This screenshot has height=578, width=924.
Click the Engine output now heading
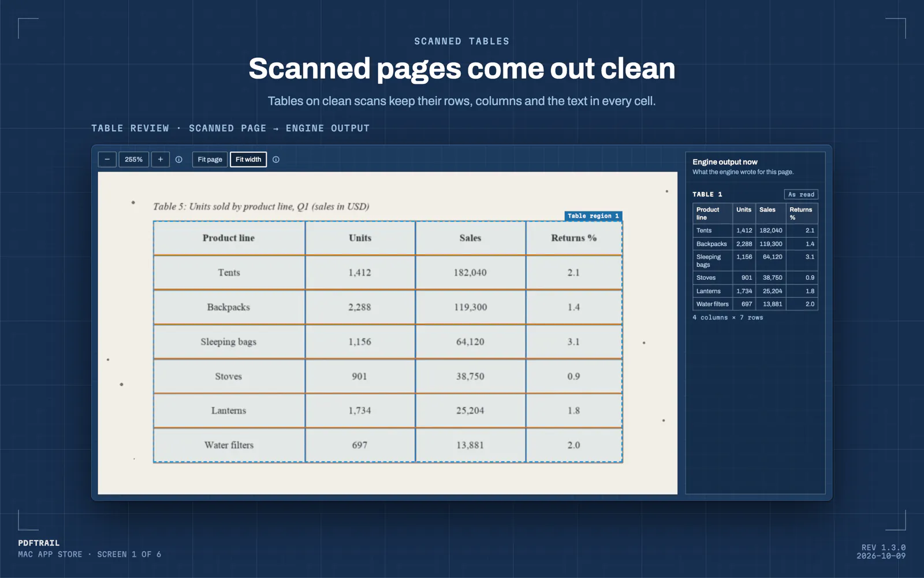click(725, 162)
